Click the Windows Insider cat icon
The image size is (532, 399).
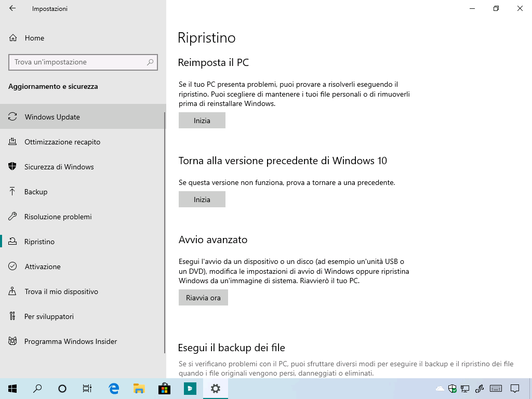click(12, 341)
